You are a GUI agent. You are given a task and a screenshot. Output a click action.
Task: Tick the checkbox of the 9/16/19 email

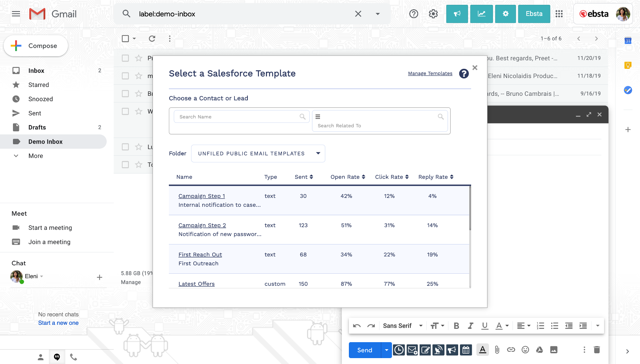coord(125,94)
